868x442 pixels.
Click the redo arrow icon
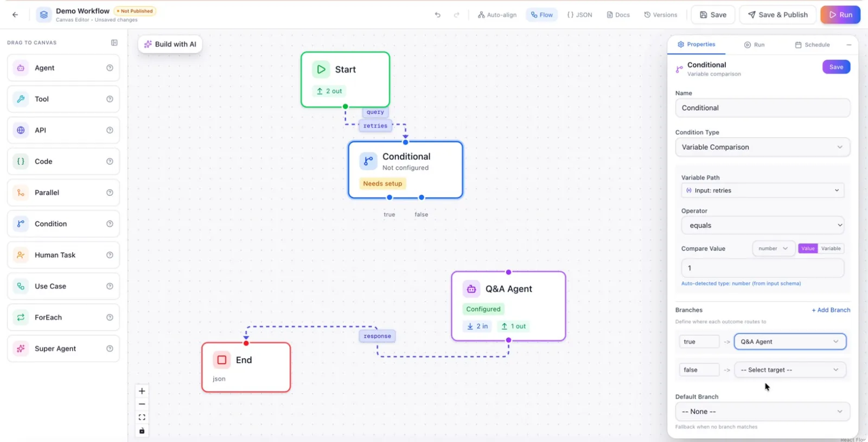click(x=457, y=15)
